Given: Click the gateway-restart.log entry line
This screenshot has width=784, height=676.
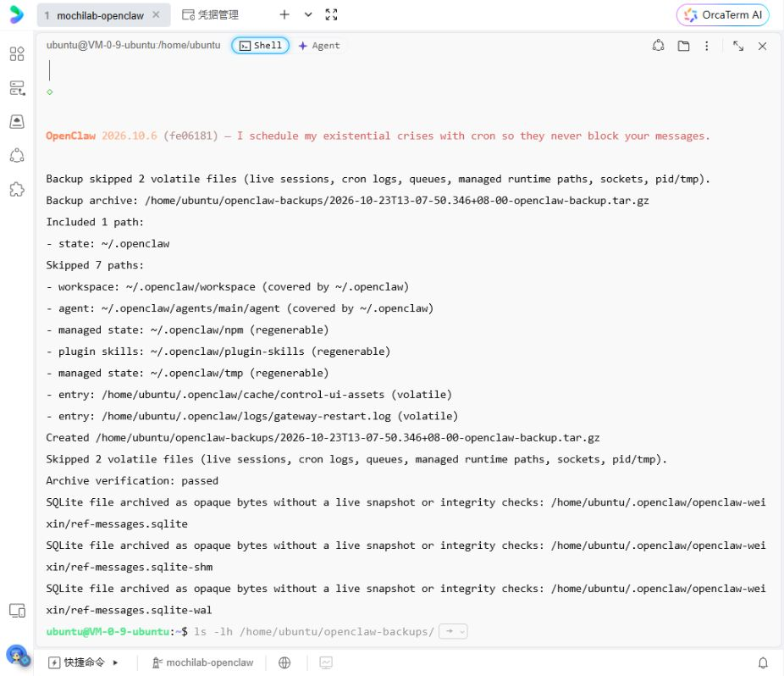Looking at the screenshot, I should [252, 416].
